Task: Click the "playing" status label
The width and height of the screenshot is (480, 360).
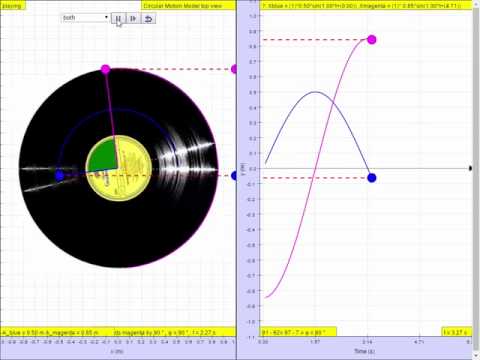Action: click(x=13, y=6)
